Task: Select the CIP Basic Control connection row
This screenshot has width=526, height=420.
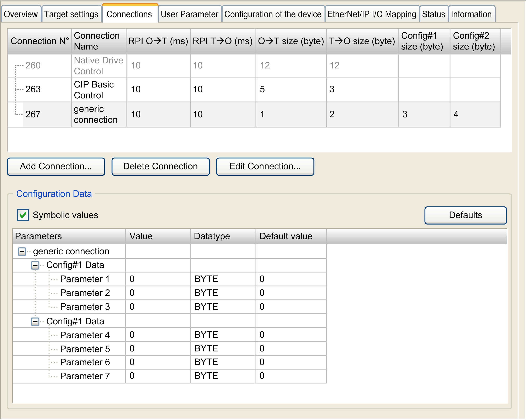Action: tap(171, 90)
